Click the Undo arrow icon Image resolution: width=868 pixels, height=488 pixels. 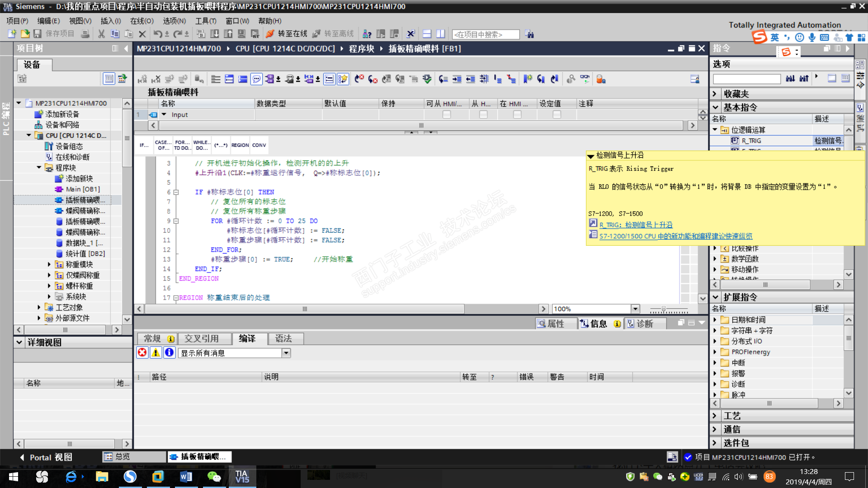[x=157, y=34]
